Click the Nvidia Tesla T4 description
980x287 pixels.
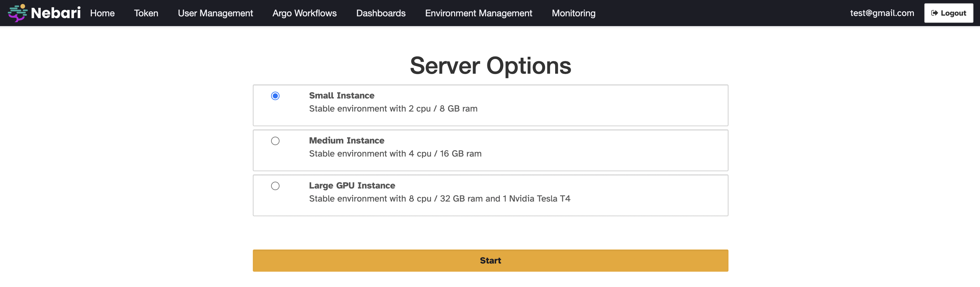point(440,199)
